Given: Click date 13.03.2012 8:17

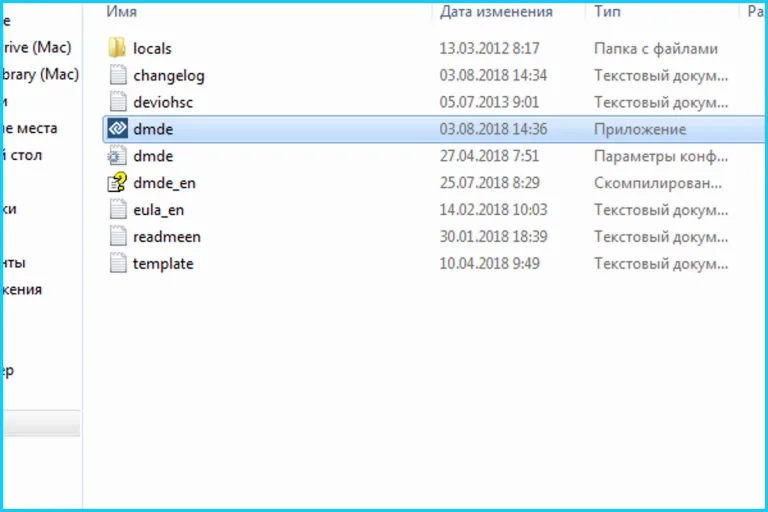Looking at the screenshot, I should 489,49.
